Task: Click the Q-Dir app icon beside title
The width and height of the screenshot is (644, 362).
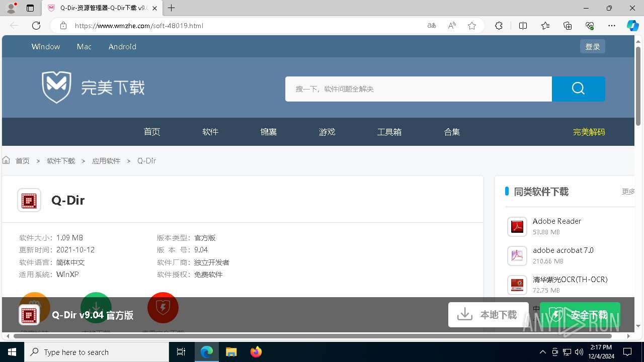Action: click(29, 200)
